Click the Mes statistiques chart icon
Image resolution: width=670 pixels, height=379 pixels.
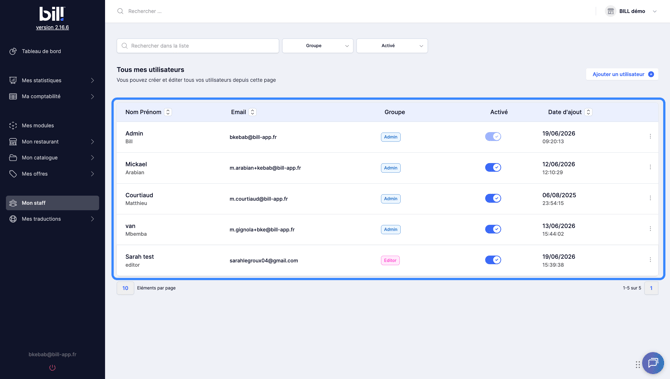pos(13,80)
